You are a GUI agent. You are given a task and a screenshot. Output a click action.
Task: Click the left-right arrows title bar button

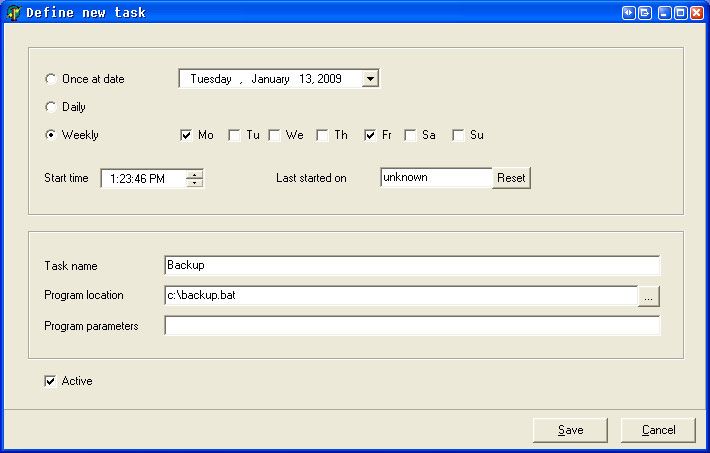pos(628,13)
